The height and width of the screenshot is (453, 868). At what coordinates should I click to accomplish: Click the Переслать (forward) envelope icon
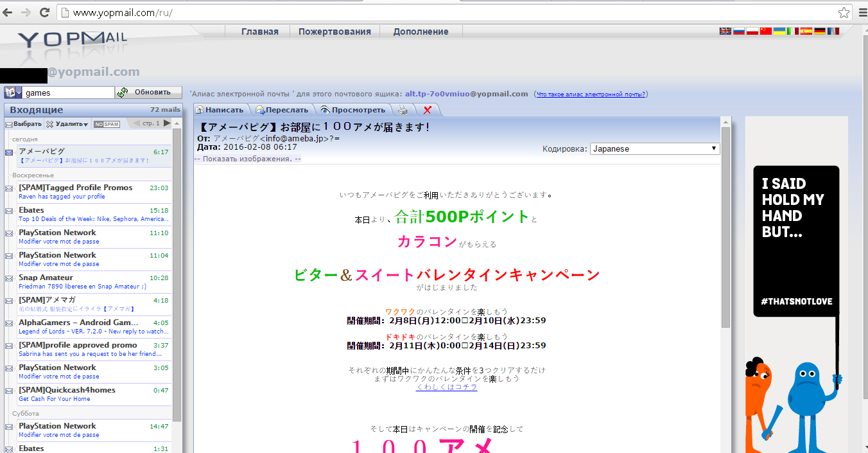click(x=259, y=109)
